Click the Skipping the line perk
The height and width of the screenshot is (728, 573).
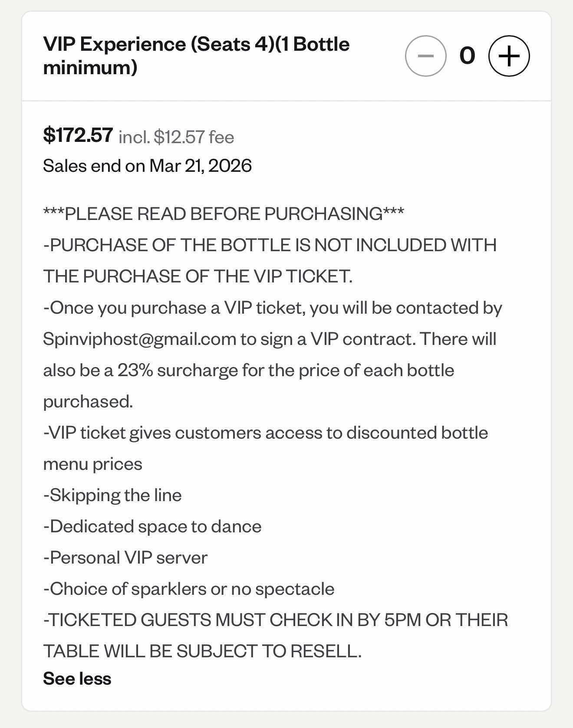tap(112, 495)
